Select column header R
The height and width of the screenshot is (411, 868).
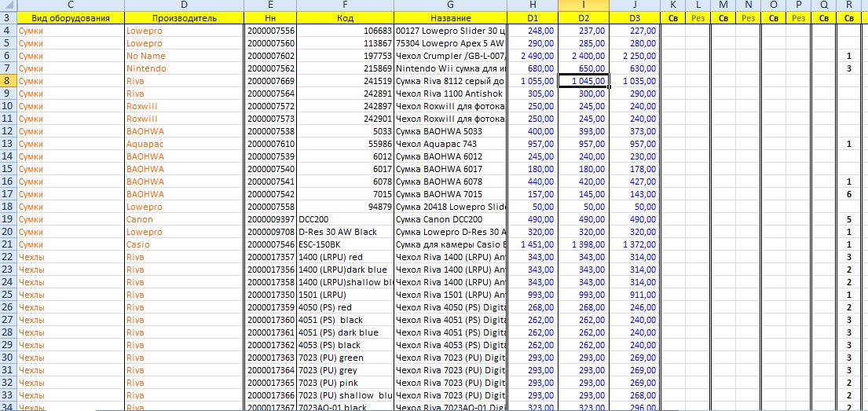click(x=849, y=5)
